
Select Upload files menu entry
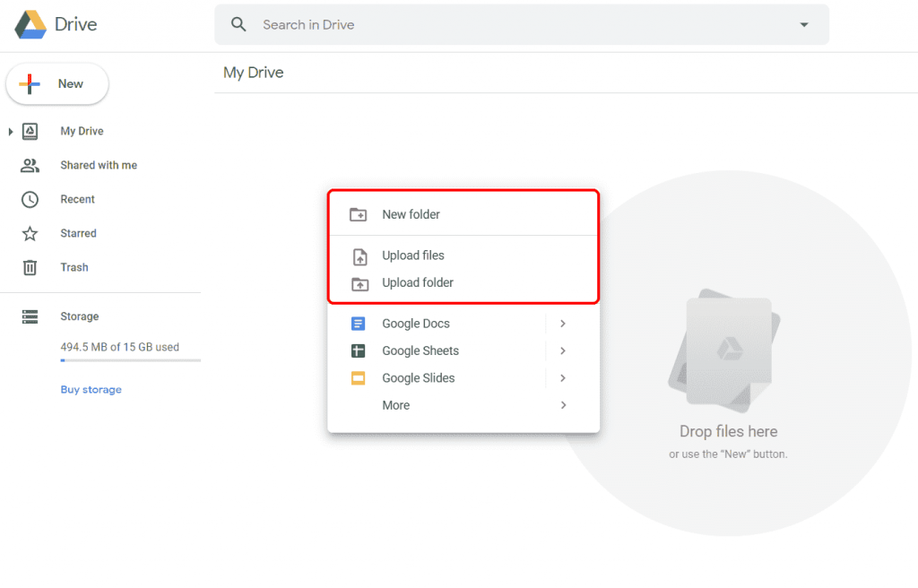tap(463, 255)
